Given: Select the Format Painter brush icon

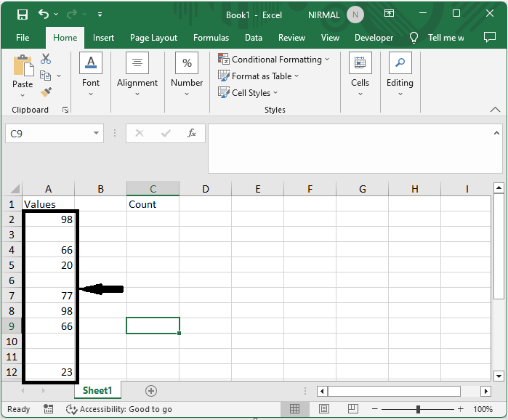Looking at the screenshot, I should point(46,92).
